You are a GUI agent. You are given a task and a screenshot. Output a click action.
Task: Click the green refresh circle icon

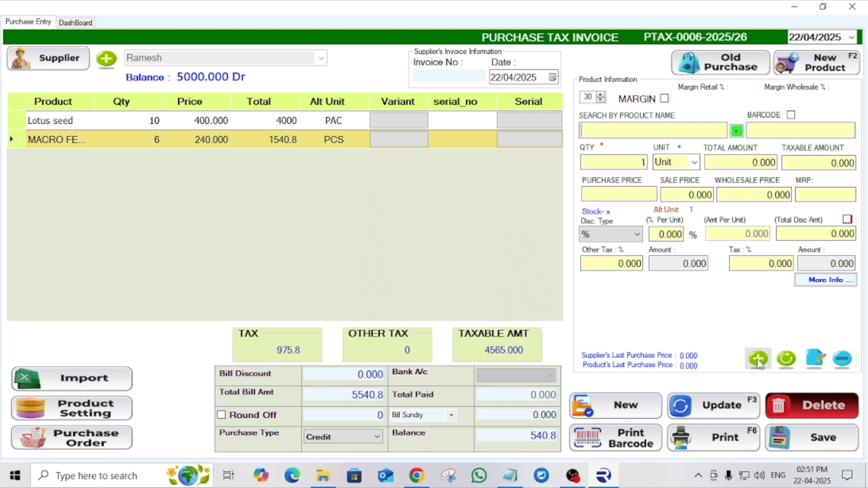pos(786,359)
